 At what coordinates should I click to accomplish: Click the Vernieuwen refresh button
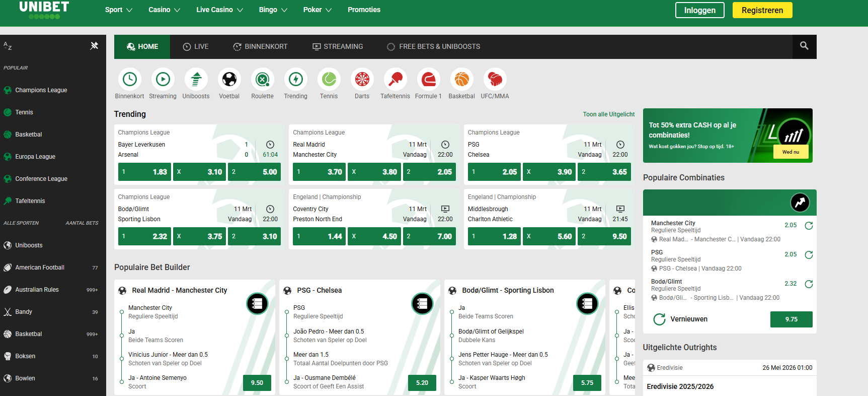click(x=680, y=319)
